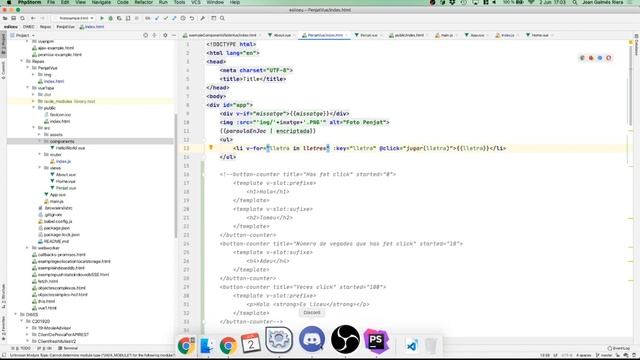The height and width of the screenshot is (360, 640).
Task: Click the intention lightbulb on line 13
Action: click(211, 148)
